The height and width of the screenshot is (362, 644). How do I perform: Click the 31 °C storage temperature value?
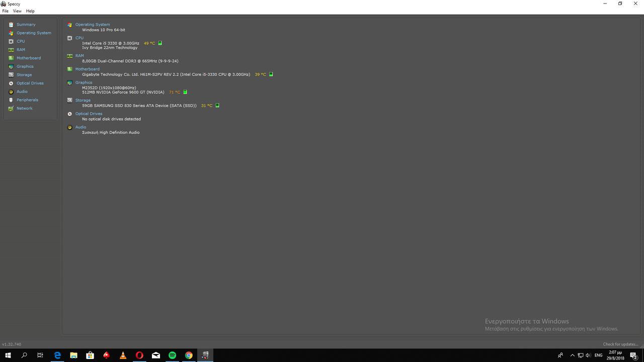click(x=207, y=106)
